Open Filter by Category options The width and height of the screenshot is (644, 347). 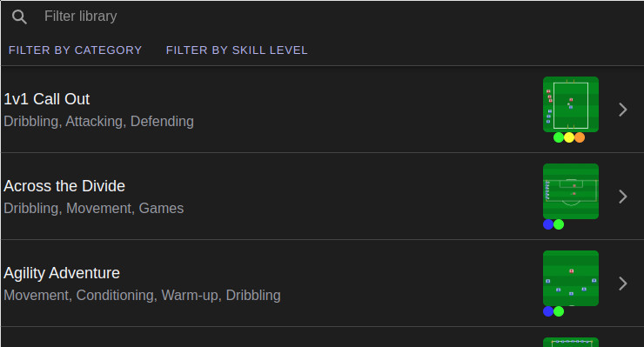(75, 50)
